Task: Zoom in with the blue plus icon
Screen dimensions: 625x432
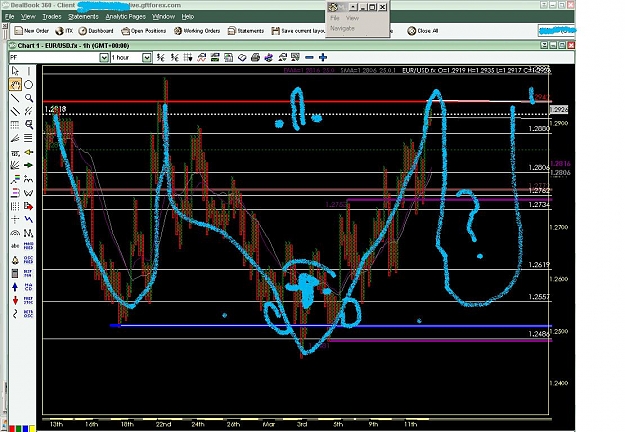Action: click(x=323, y=57)
